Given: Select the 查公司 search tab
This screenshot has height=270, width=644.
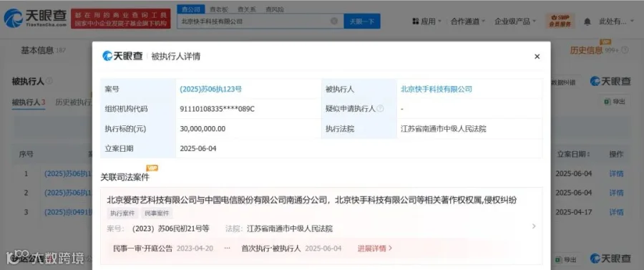Looking at the screenshot, I should [190, 9].
